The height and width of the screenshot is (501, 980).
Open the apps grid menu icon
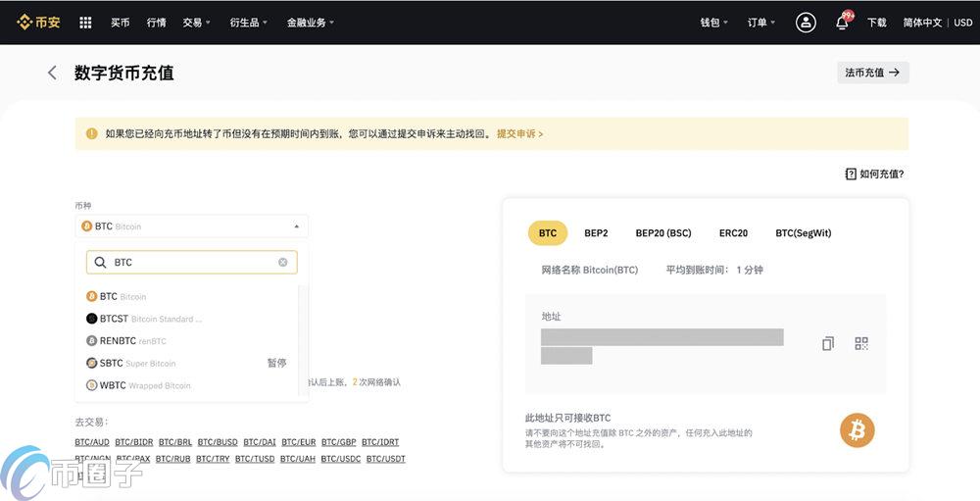pos(85,23)
